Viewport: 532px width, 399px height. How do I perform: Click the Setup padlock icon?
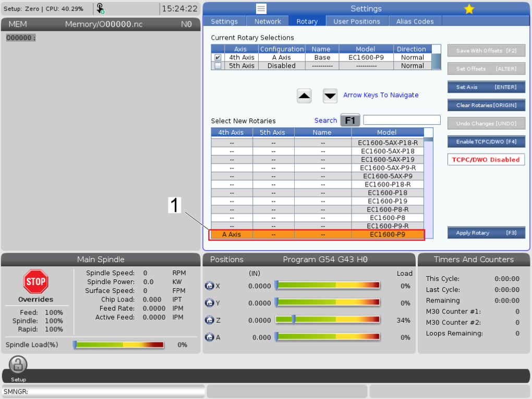18,365
